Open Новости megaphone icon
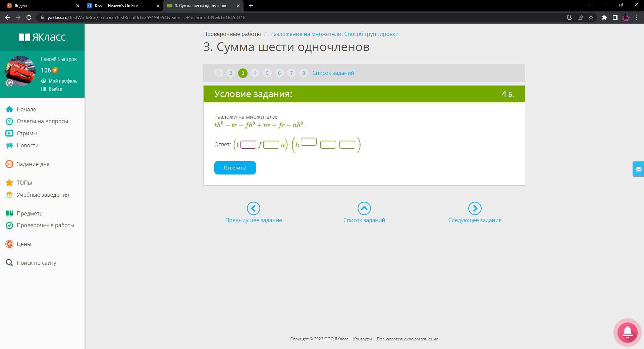This screenshot has width=644, height=349. 9,145
